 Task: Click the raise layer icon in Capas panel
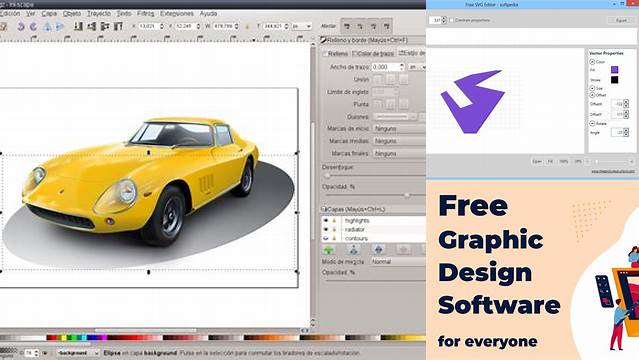(353, 250)
